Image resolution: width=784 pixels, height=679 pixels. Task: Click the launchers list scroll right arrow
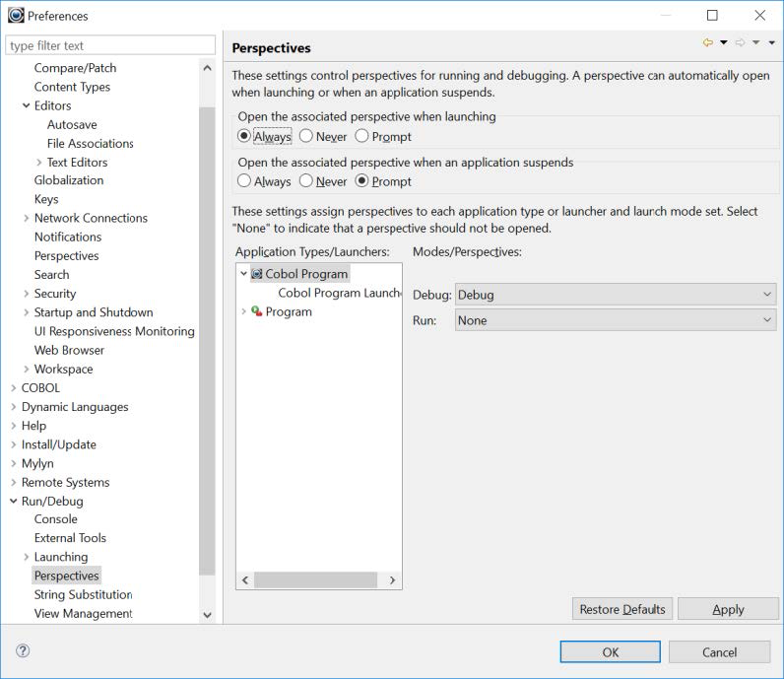(x=393, y=579)
